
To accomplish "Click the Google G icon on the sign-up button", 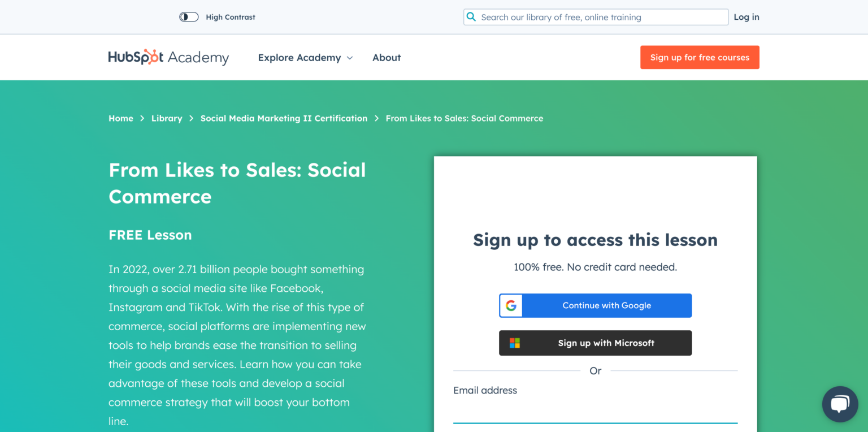I will pos(510,305).
